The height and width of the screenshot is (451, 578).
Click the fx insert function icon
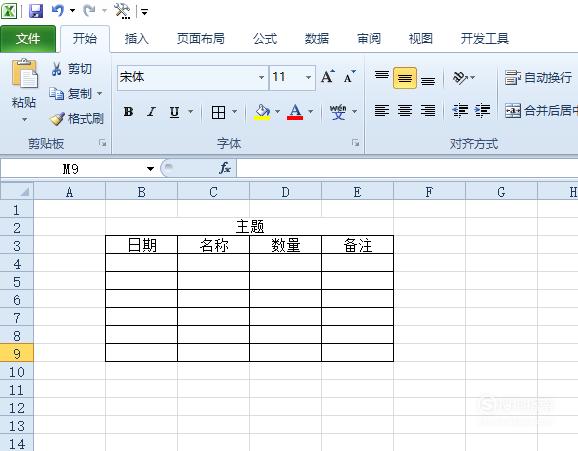tap(224, 168)
